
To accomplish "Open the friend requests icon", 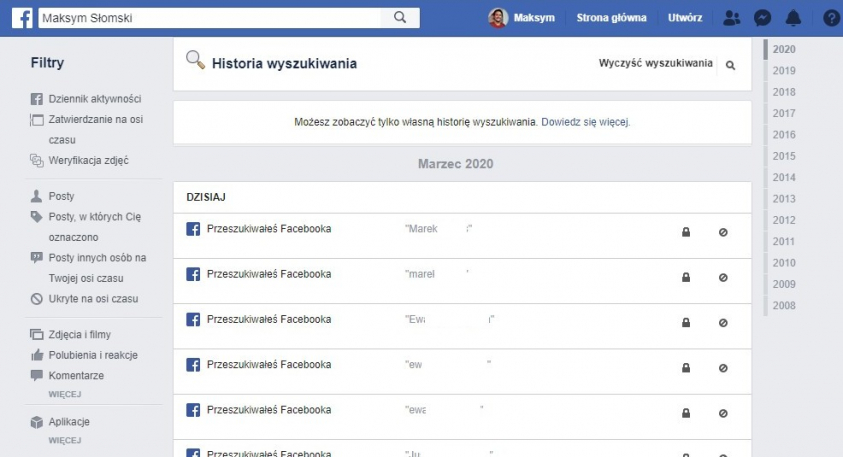I will point(732,18).
